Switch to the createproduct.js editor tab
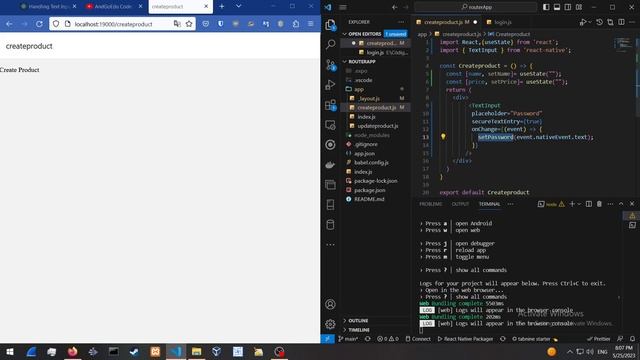The width and height of the screenshot is (640, 360). click(x=447, y=22)
